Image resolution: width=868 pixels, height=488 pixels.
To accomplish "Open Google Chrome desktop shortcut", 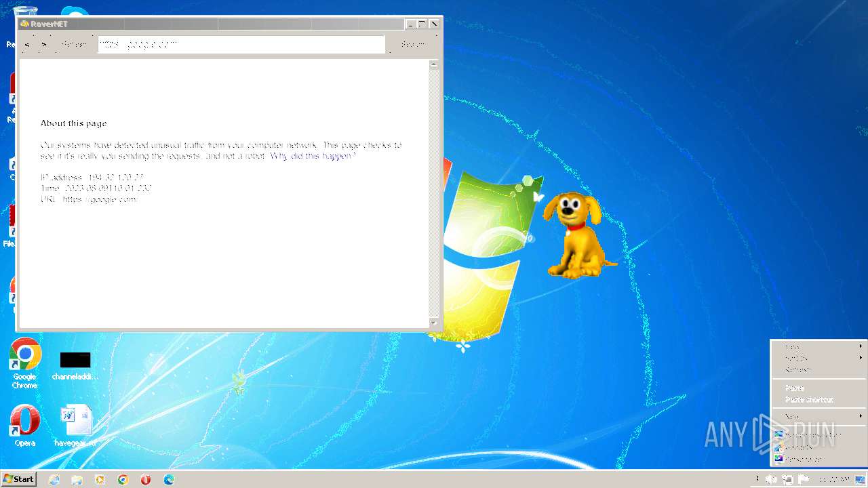I will tap(25, 363).
